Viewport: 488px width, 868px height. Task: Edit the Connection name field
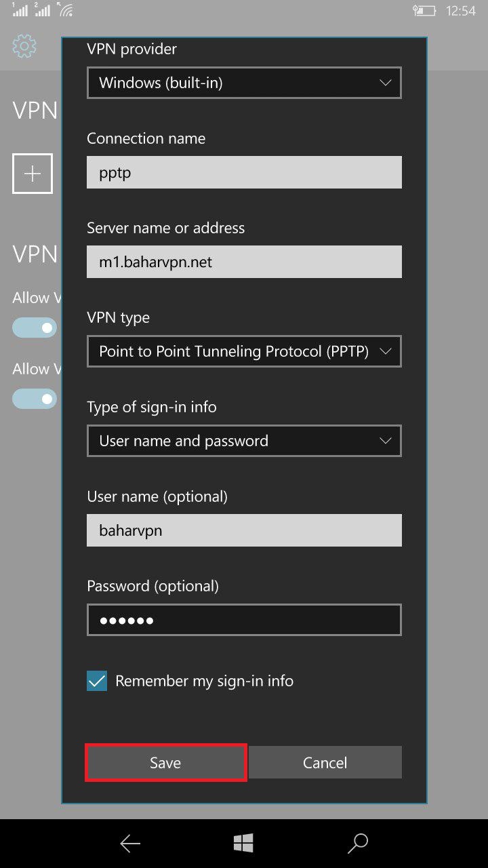[244, 172]
